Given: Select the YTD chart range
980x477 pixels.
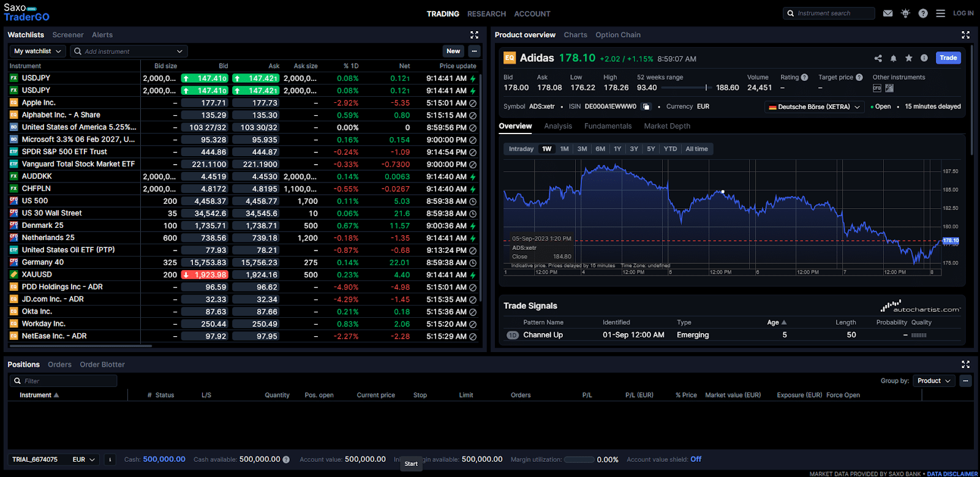Looking at the screenshot, I should point(671,149).
